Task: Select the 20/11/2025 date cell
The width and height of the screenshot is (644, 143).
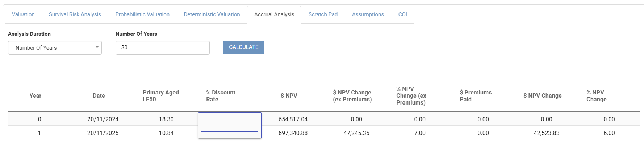Action: pos(103,133)
